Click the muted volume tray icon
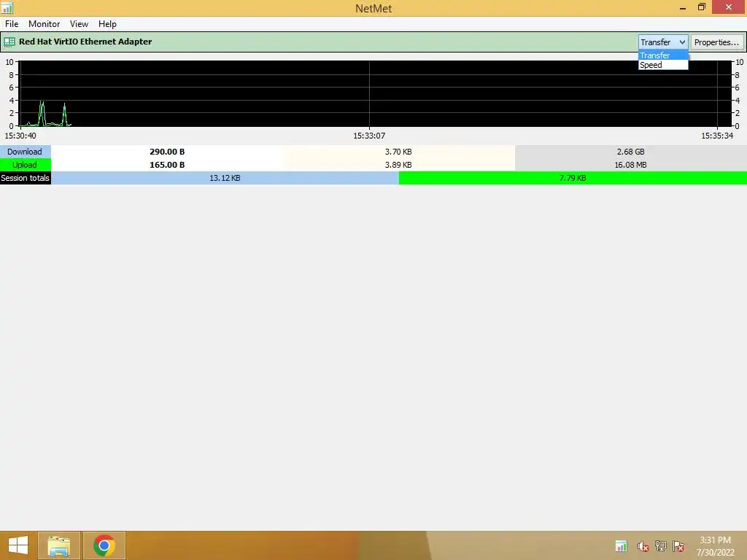Screen dimensions: 747x560 [643, 546]
